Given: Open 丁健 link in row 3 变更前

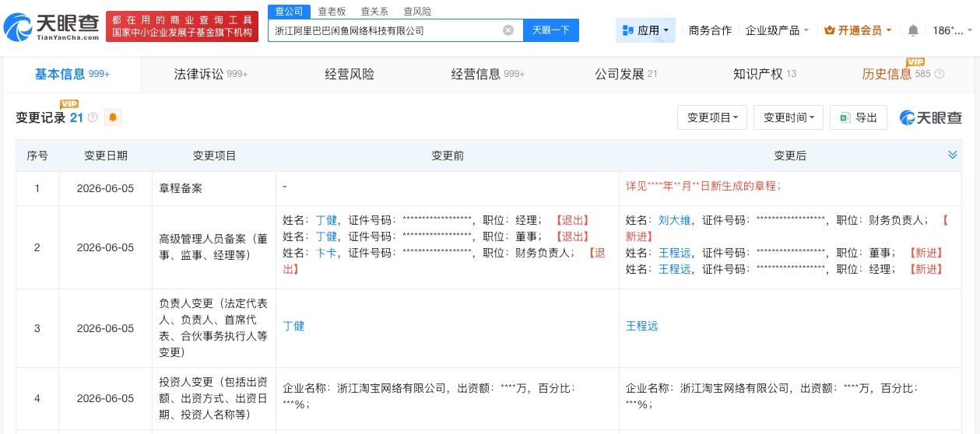Looking at the screenshot, I should (293, 326).
